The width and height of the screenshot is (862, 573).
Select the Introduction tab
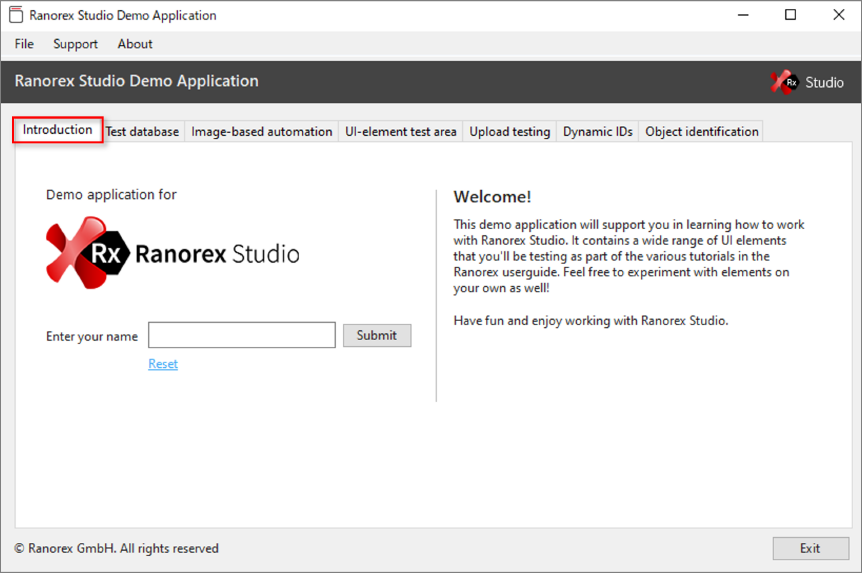58,130
